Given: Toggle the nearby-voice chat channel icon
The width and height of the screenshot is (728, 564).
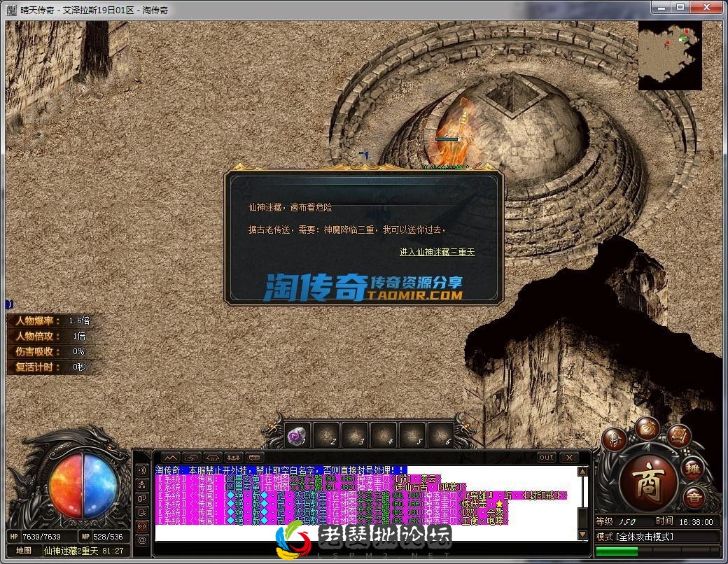Looking at the screenshot, I should [x=142, y=470].
